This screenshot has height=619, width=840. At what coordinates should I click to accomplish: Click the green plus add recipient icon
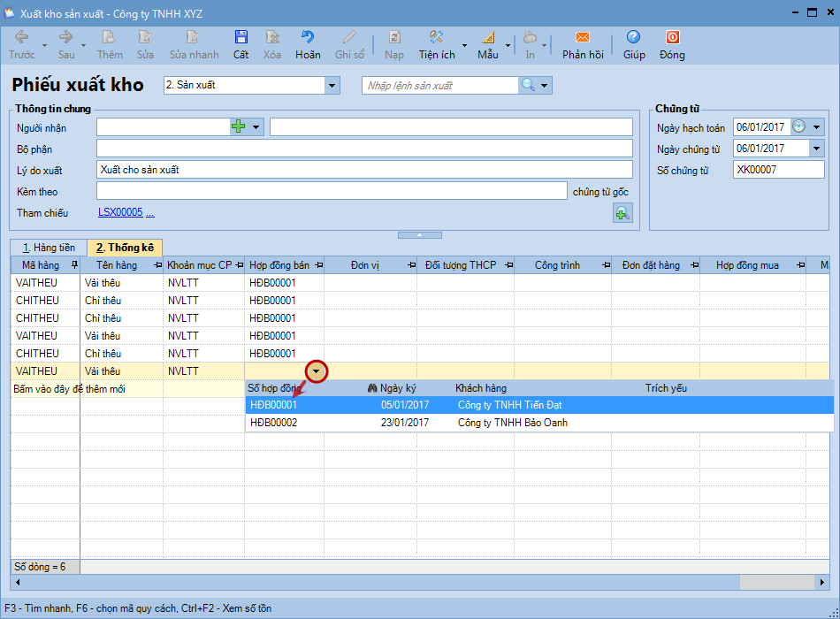coord(238,127)
